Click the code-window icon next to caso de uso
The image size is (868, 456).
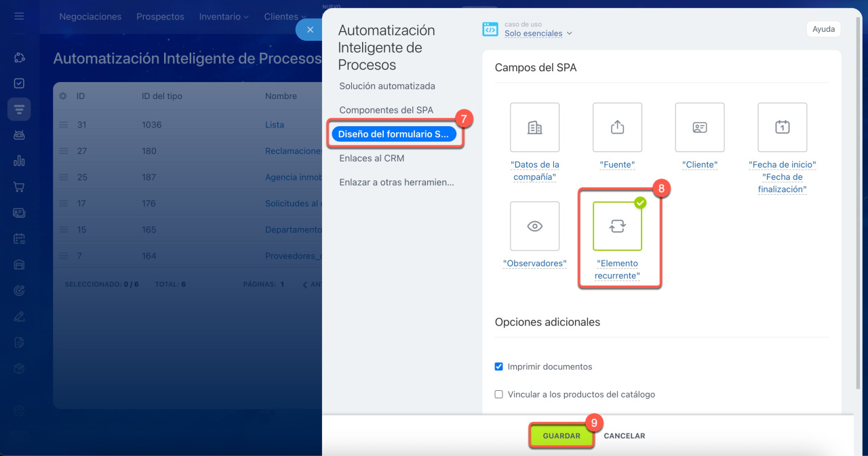click(x=490, y=29)
